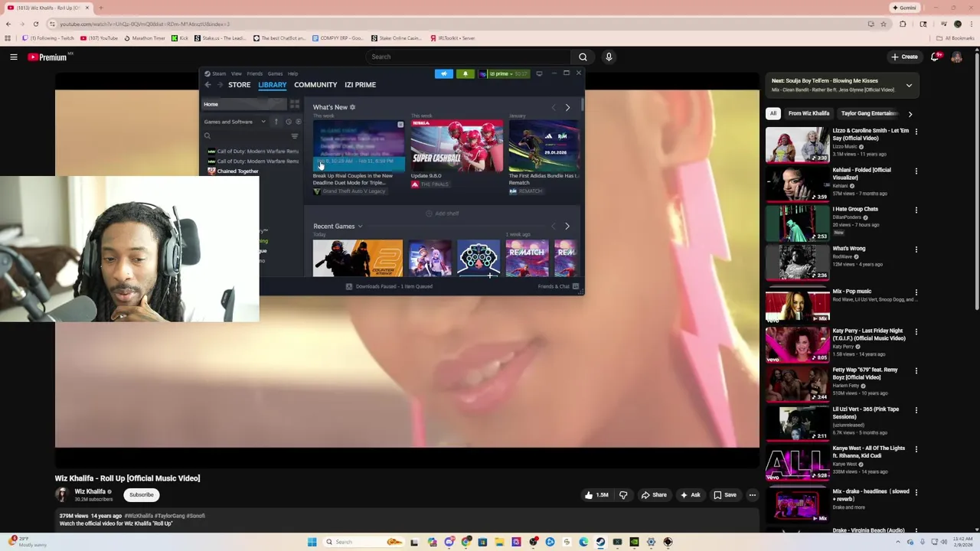The width and height of the screenshot is (980, 551).
Task: Switch to Steam COMMUNITY tab
Action: 315,85
